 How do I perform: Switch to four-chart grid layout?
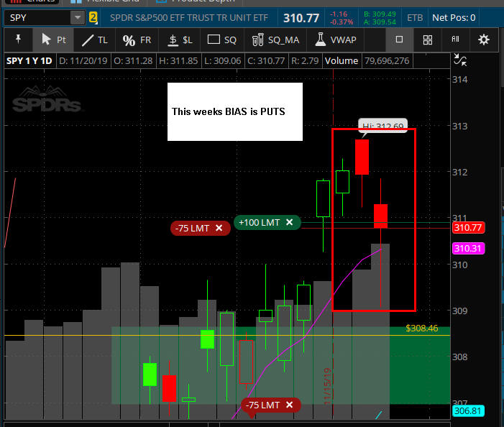click(x=428, y=40)
